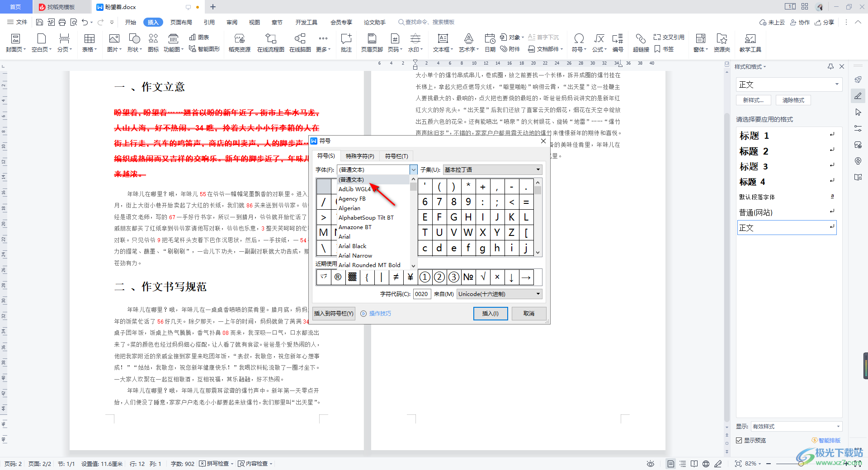Screen dimensions: 868x470
Task: Open the file (文件) menu
Action: coord(18,22)
